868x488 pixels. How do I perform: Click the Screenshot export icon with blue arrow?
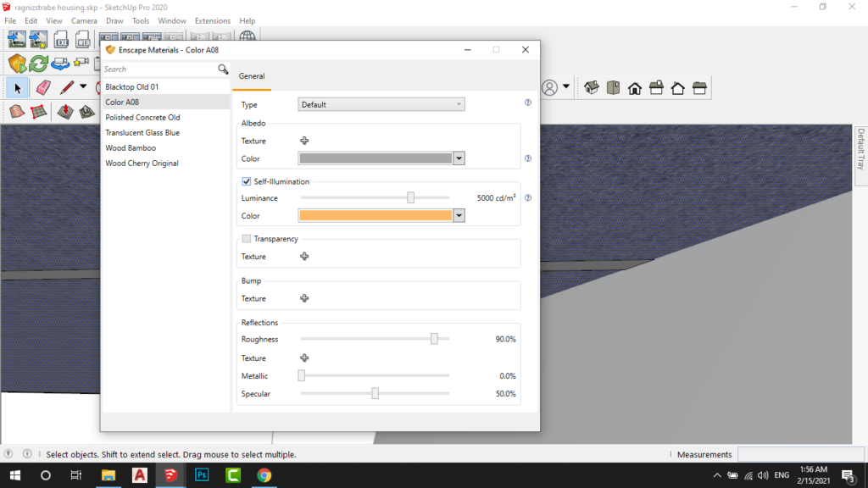(x=17, y=39)
